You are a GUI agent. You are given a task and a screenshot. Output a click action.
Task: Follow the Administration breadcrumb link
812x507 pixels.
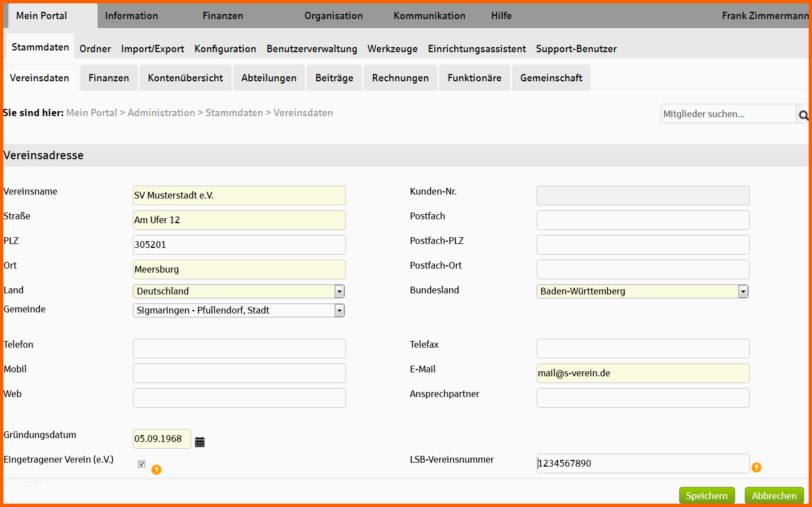tap(162, 113)
